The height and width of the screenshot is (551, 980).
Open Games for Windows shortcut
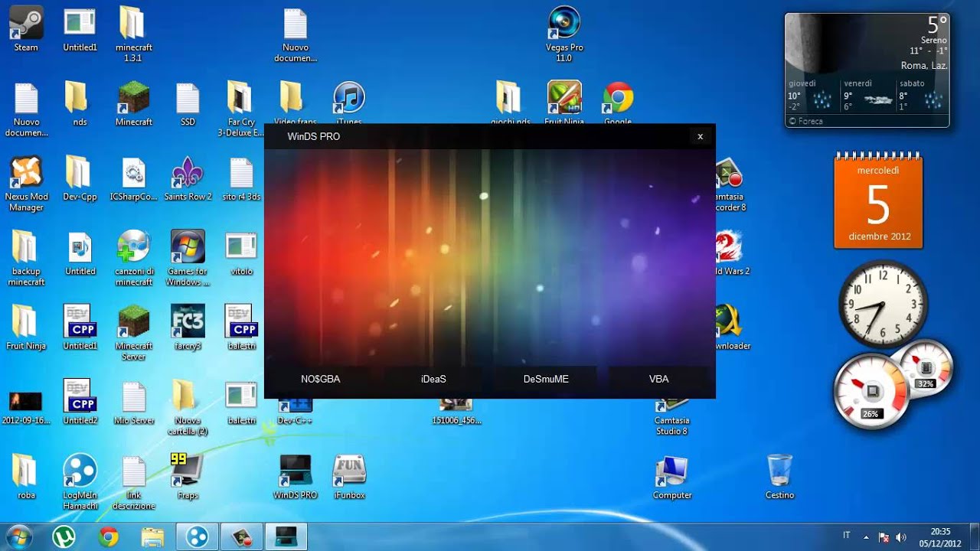188,258
